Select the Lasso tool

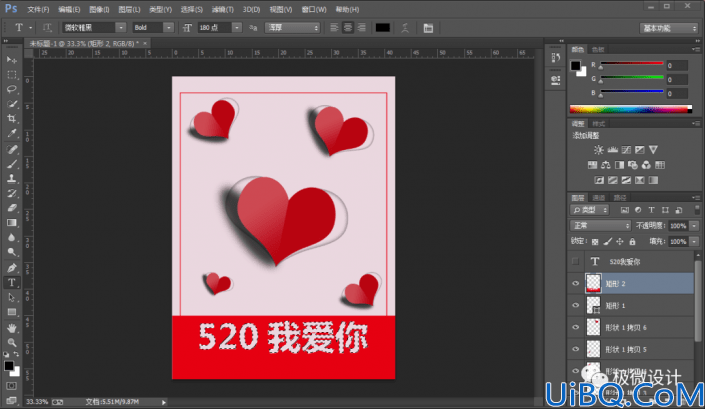click(12, 89)
